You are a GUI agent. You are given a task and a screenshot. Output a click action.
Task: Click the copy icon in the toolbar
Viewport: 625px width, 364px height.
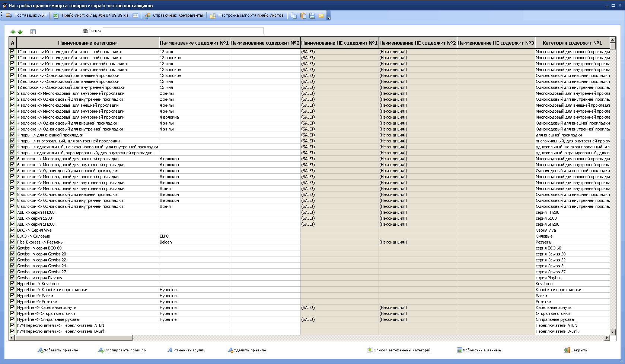click(294, 16)
